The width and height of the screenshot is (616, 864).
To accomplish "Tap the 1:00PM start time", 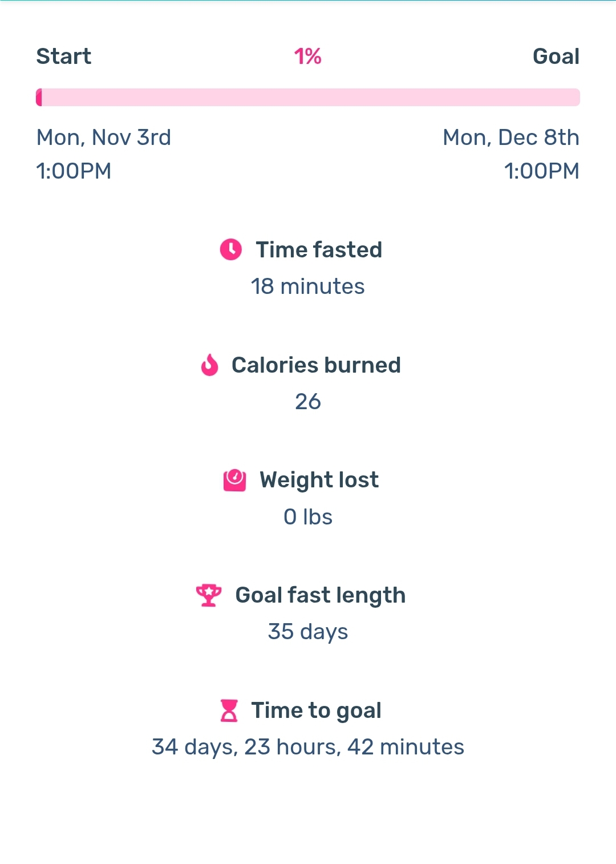I will (74, 171).
